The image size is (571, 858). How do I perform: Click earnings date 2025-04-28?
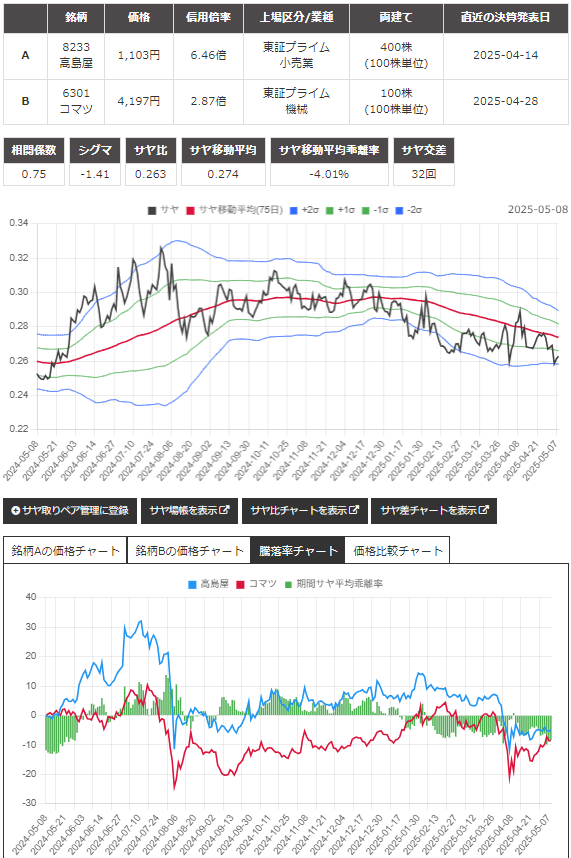coord(505,101)
